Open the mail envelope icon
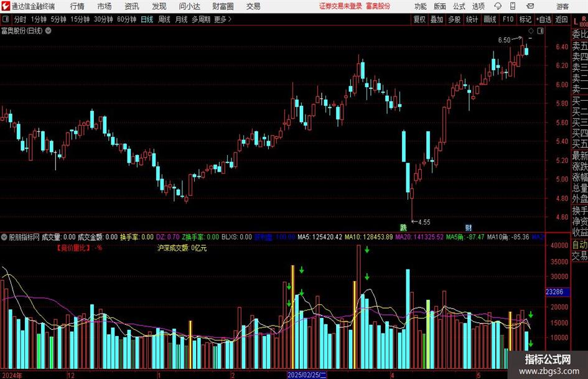Viewport: 588px width, 379px height. pyautogui.click(x=530, y=6)
